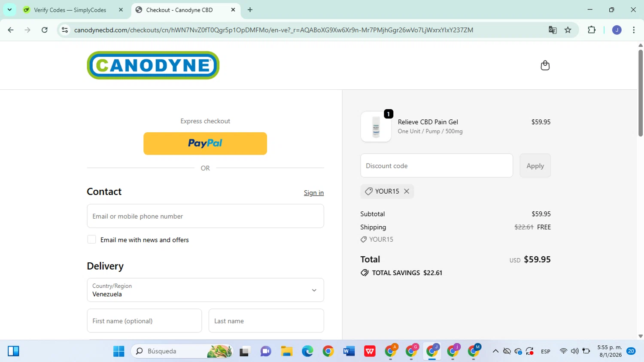Focus the First name (optional) field

click(144, 321)
